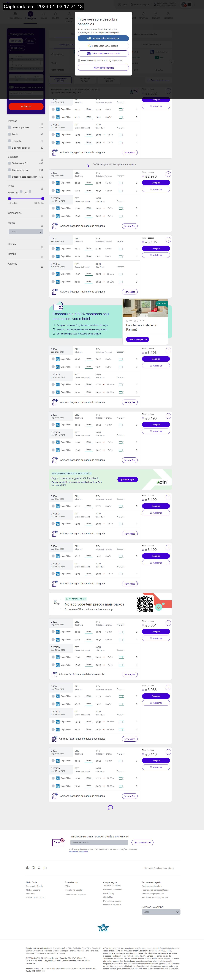Click the Facebook icon in the footer
204x980 pixels.
click(27, 868)
